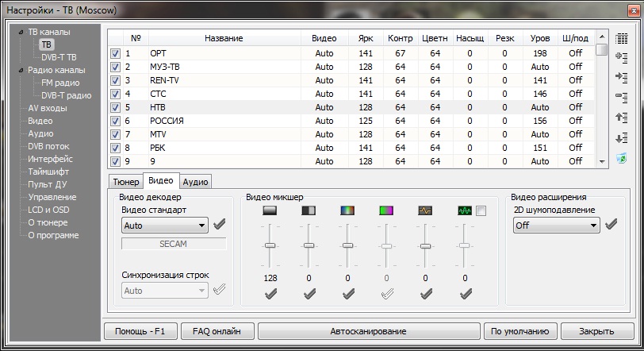Apply video standard with checkmark next to Auto

220,225
